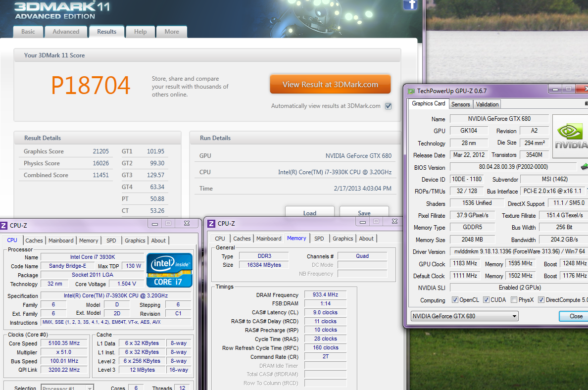
Task: Click the BIOS Version field in GPU-Z
Action: (513, 167)
